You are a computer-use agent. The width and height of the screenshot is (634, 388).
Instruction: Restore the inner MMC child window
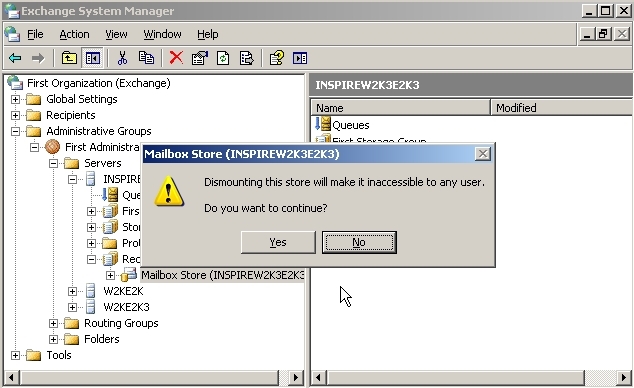pyautogui.click(x=603, y=34)
